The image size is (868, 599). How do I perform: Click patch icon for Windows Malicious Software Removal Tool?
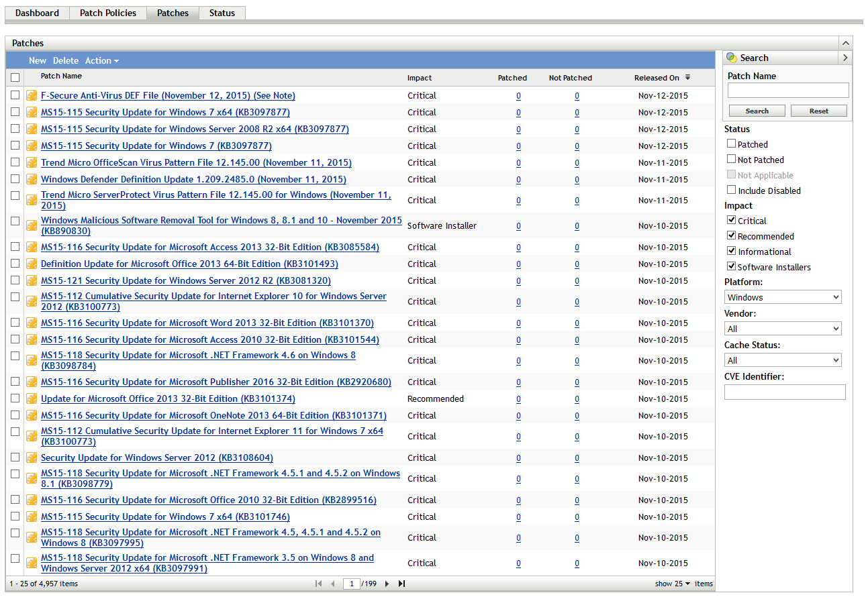click(x=32, y=226)
